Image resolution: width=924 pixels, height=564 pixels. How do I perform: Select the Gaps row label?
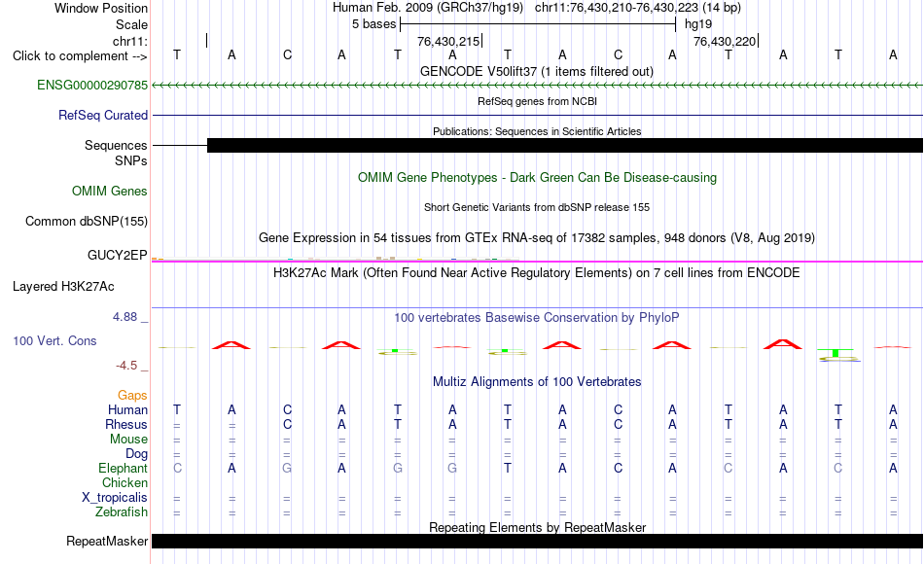[132, 395]
